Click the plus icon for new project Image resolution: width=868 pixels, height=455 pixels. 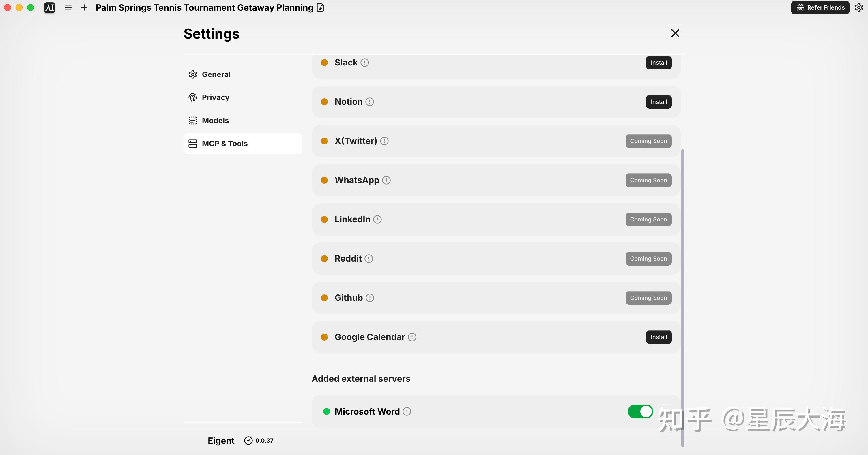(84, 7)
